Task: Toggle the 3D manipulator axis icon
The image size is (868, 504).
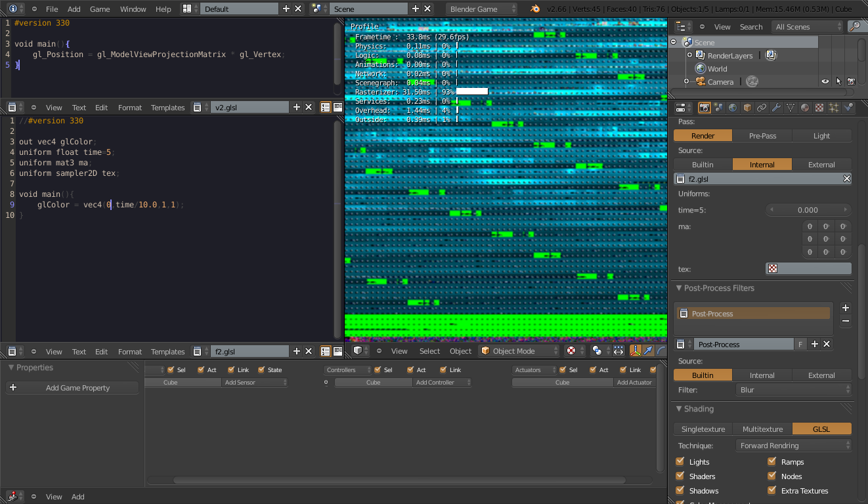Action: [x=636, y=351]
